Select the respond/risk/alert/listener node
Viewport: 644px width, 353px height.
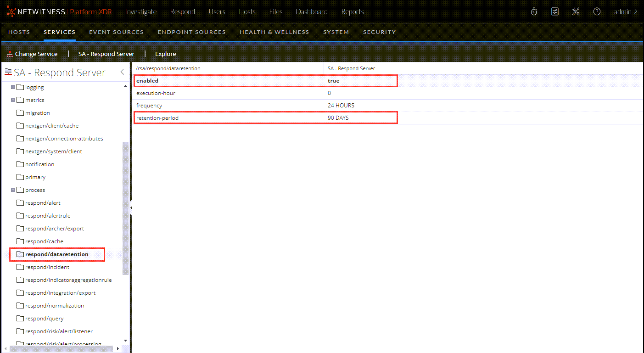point(59,331)
